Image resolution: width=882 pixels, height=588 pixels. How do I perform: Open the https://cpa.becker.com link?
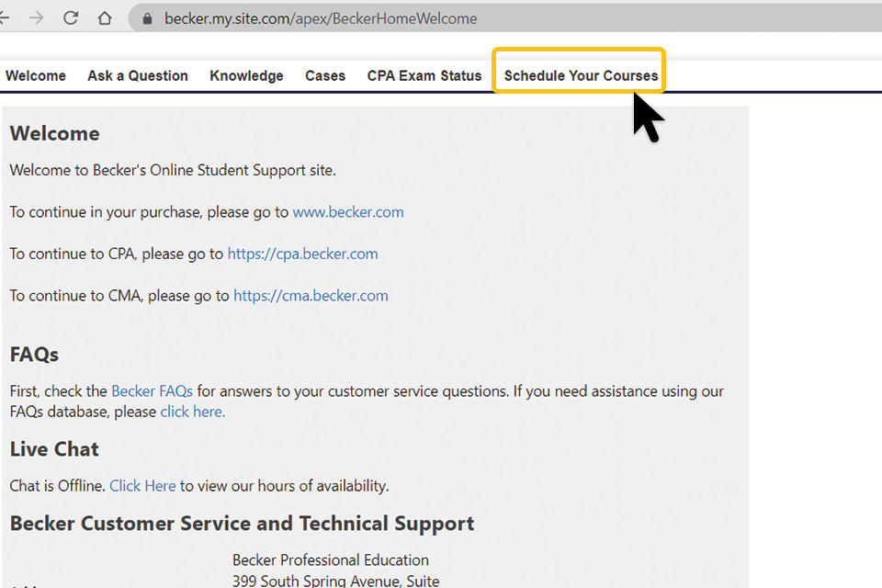point(302,254)
